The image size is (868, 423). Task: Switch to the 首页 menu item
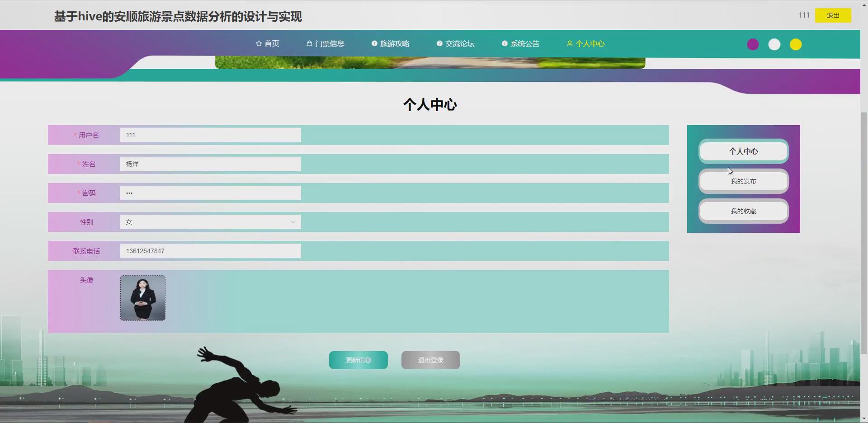(x=271, y=43)
